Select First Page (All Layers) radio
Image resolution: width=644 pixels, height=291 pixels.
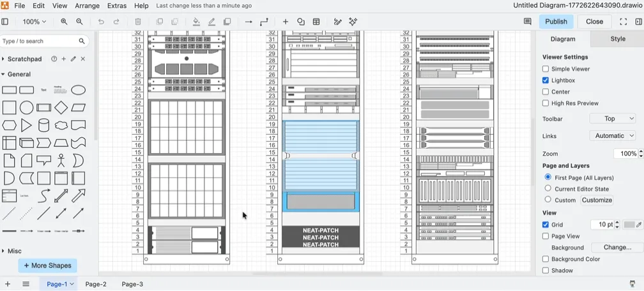(x=548, y=177)
